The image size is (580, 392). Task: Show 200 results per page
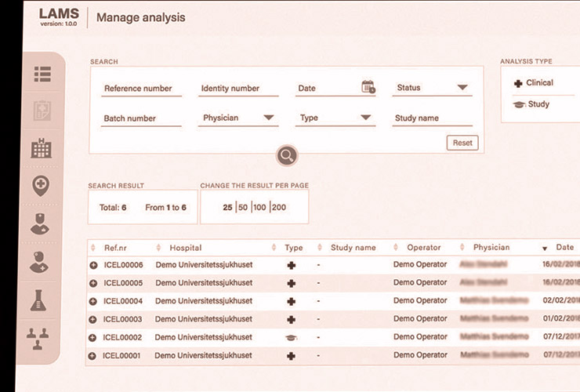tap(279, 207)
